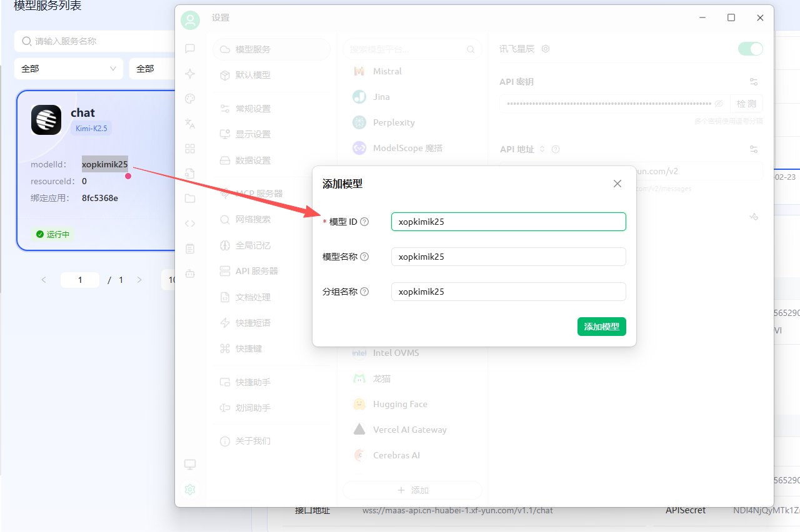Click help icon next to 模型 ID

(x=365, y=222)
